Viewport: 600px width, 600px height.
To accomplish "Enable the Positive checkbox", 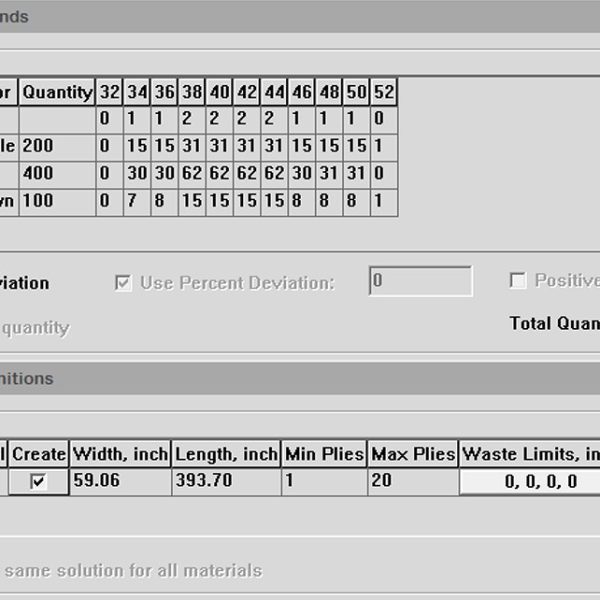I will [x=518, y=281].
